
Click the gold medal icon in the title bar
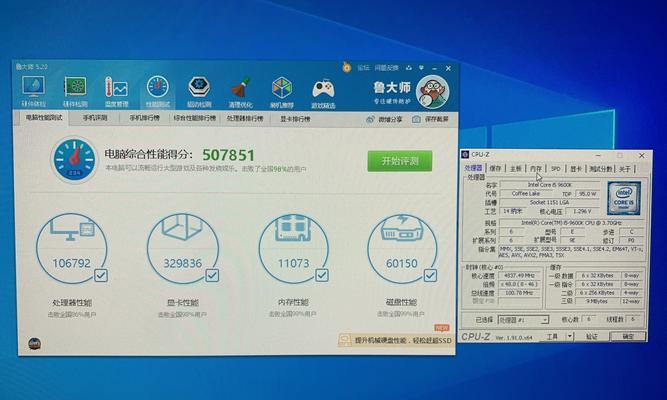tap(347, 67)
